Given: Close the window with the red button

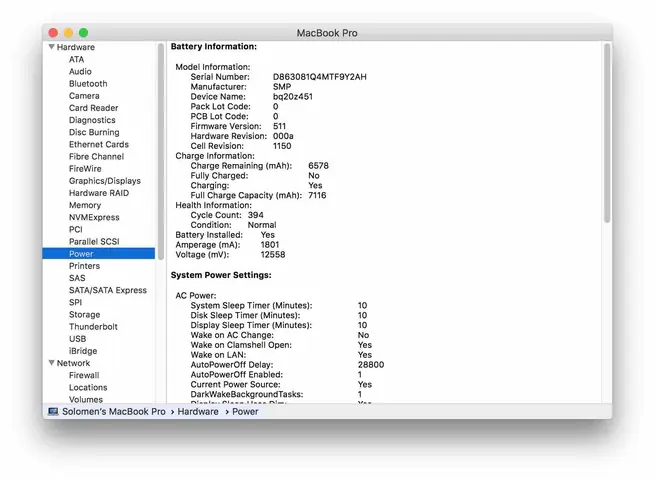Looking at the screenshot, I should coord(53,33).
